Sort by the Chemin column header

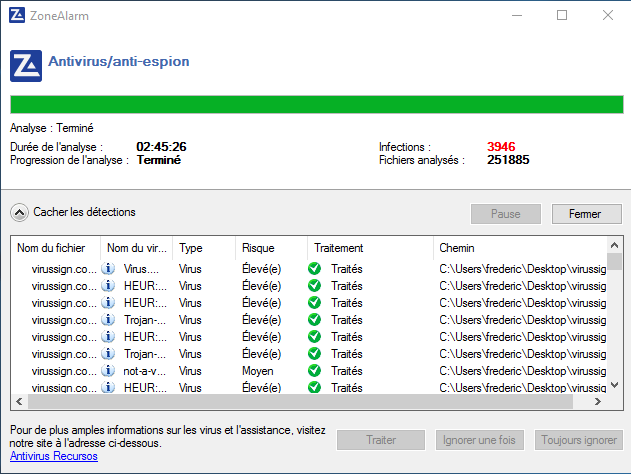520,248
